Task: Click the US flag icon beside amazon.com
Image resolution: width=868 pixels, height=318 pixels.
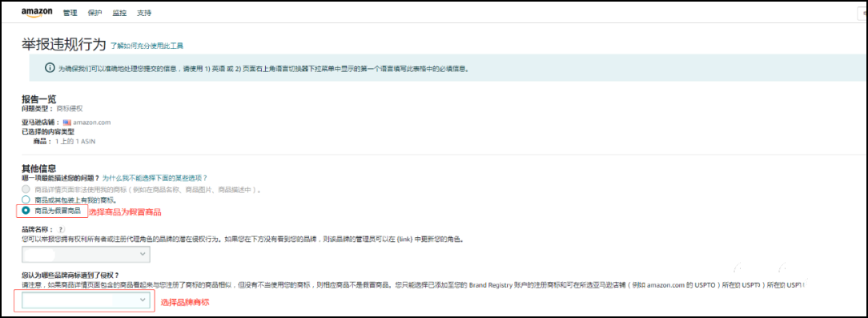Action: pyautogui.click(x=67, y=122)
